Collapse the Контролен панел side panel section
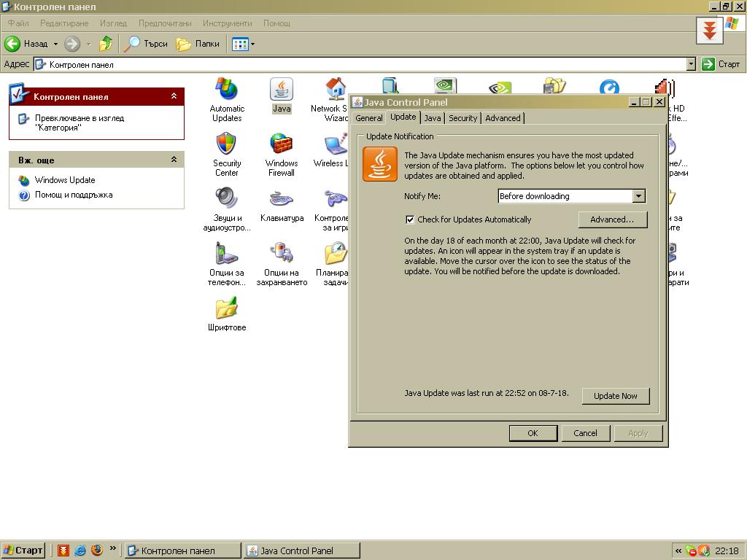Viewport: 747px width, 560px height. point(174,96)
